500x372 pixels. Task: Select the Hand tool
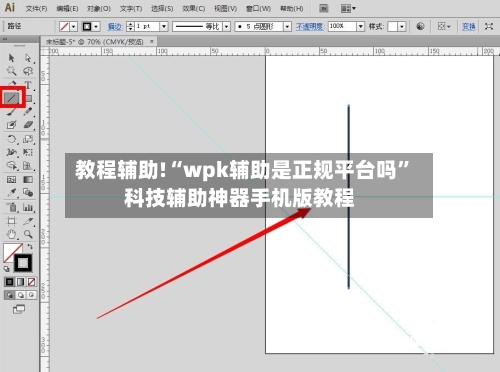point(11,234)
